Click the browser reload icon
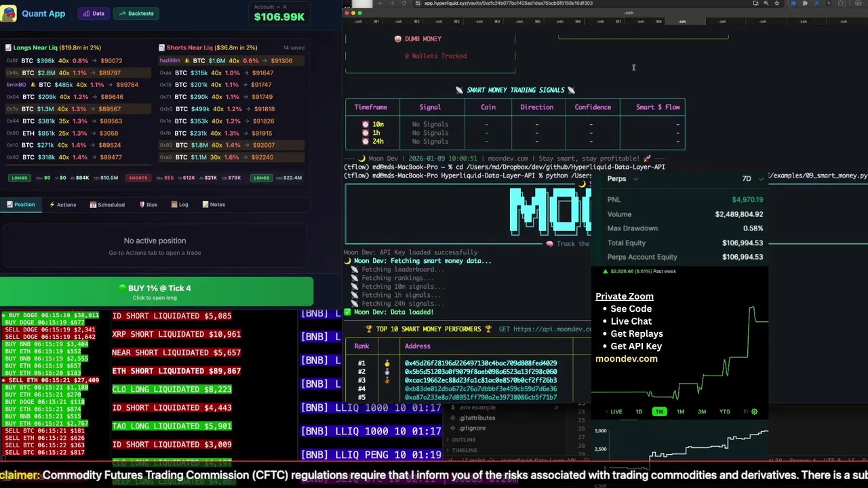This screenshot has height=488, width=868. (x=404, y=3)
